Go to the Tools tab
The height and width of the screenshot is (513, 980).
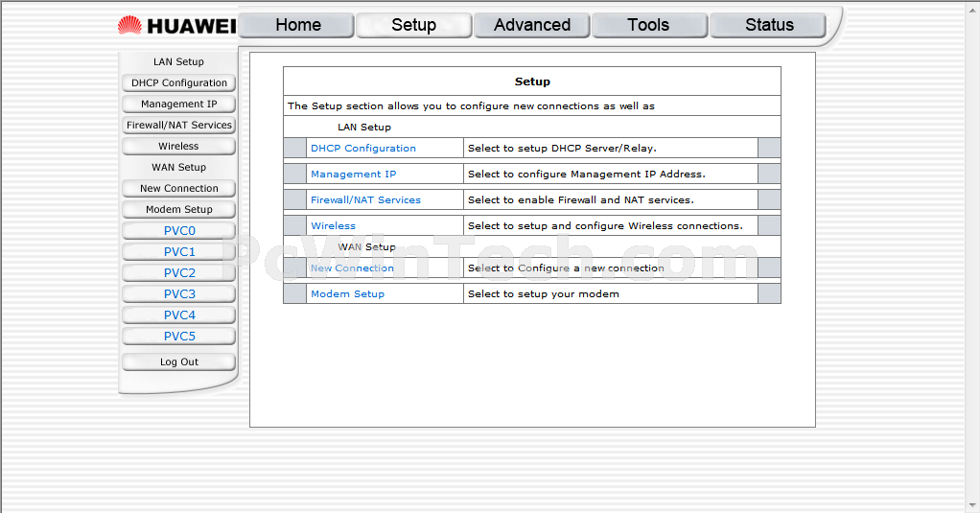pos(649,26)
